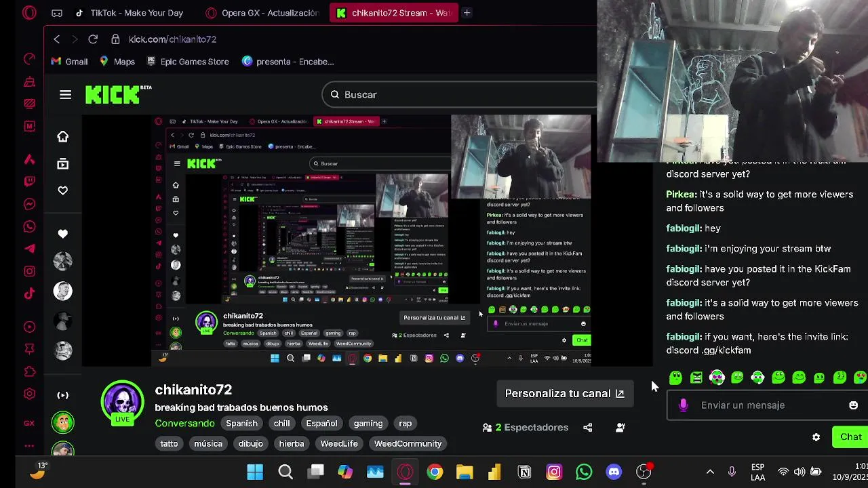Open Instagram in the Opera sidebar
The height and width of the screenshot is (488, 868).
tap(29, 271)
